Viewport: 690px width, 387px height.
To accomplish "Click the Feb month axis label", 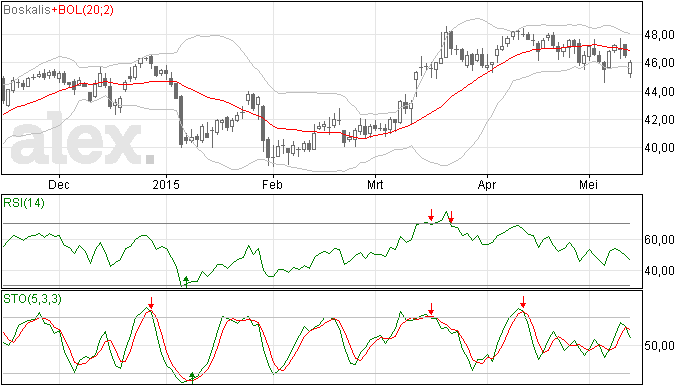I will coord(272,184).
